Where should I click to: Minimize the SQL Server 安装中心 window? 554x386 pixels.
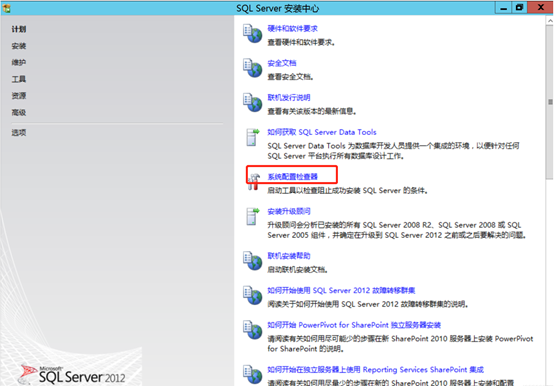503,8
